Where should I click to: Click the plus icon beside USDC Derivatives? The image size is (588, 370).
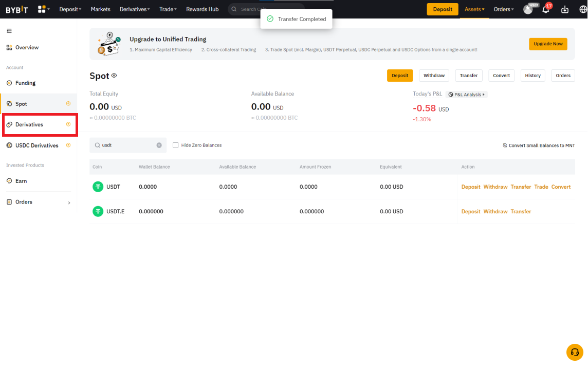[68, 145]
